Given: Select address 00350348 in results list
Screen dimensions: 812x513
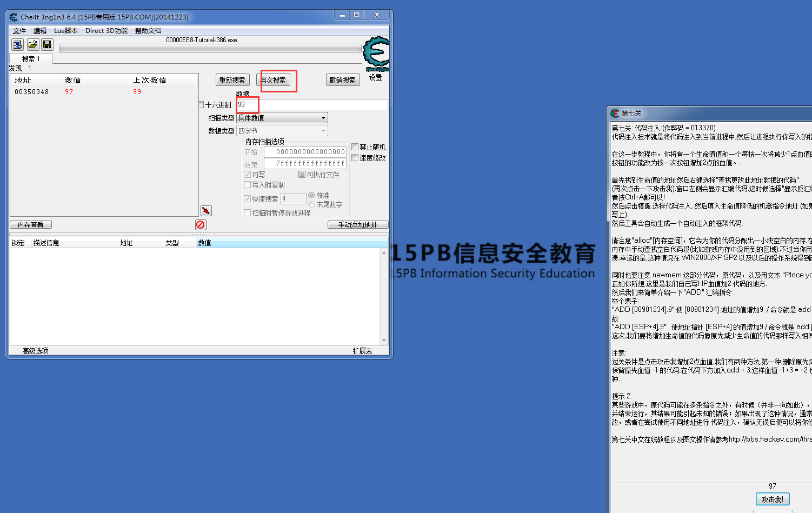Looking at the screenshot, I should pos(32,92).
